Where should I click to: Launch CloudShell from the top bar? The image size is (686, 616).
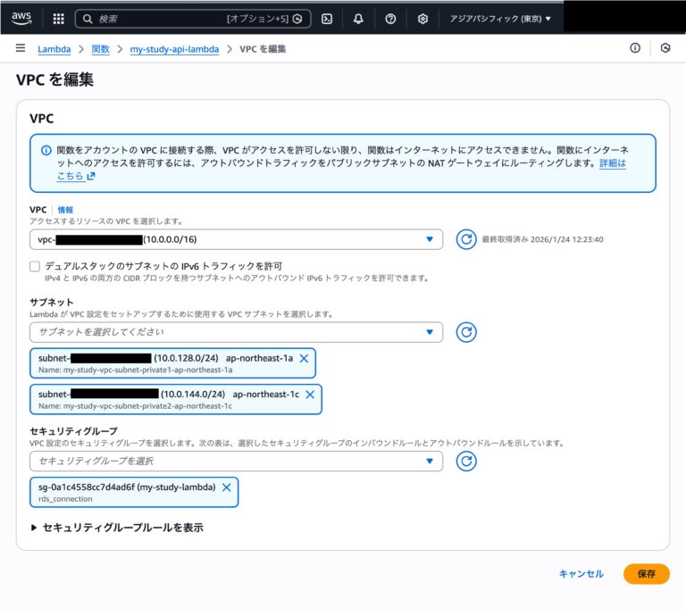tap(327, 18)
